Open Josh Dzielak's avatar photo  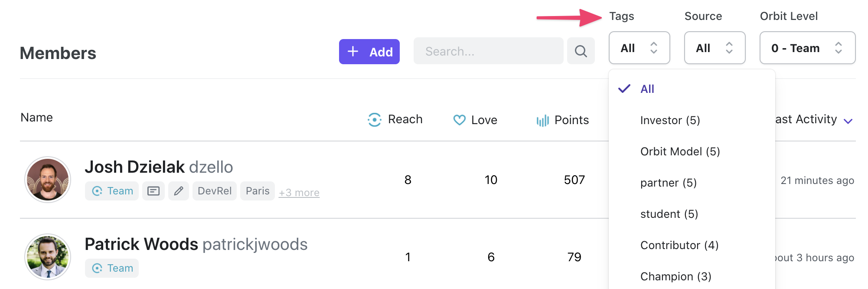point(48,180)
